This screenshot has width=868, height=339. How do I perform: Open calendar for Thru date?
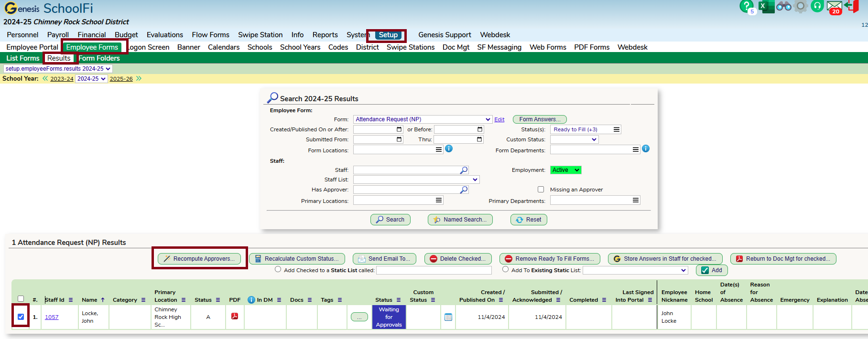pos(479,139)
